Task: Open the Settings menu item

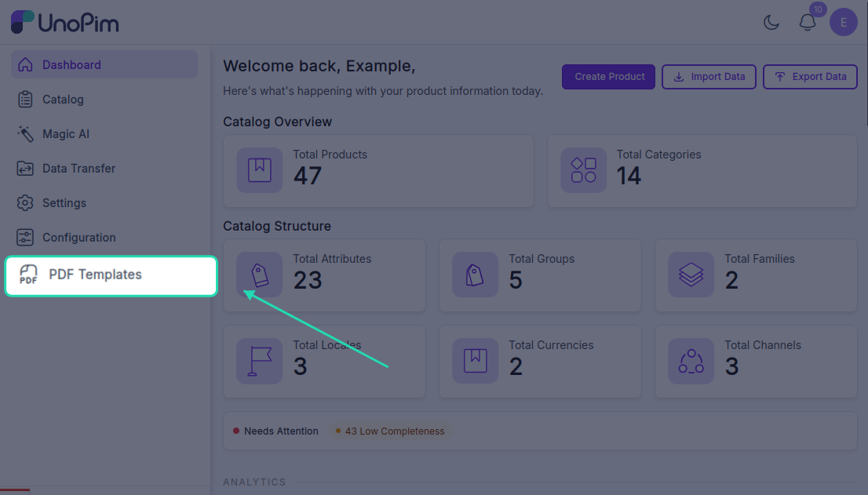Action: [104, 203]
